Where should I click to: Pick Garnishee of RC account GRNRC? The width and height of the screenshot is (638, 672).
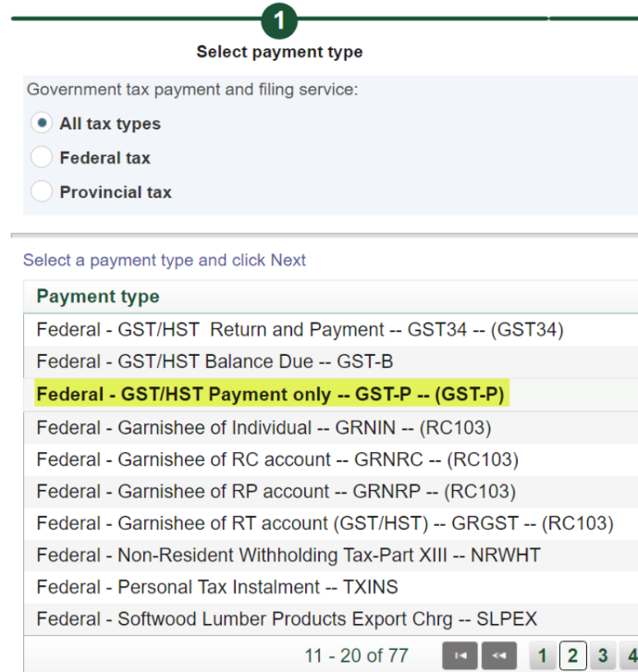pyautogui.click(x=331, y=459)
